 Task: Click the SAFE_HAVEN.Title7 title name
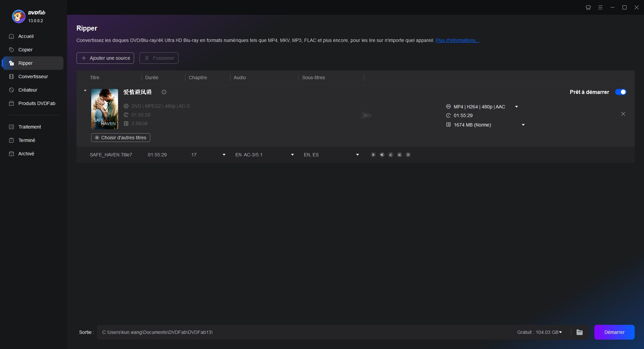111,155
